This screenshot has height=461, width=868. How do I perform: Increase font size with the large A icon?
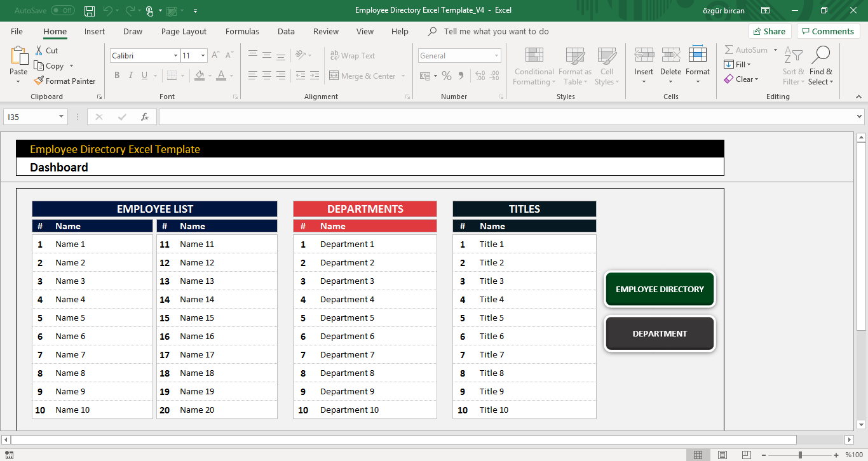click(215, 55)
